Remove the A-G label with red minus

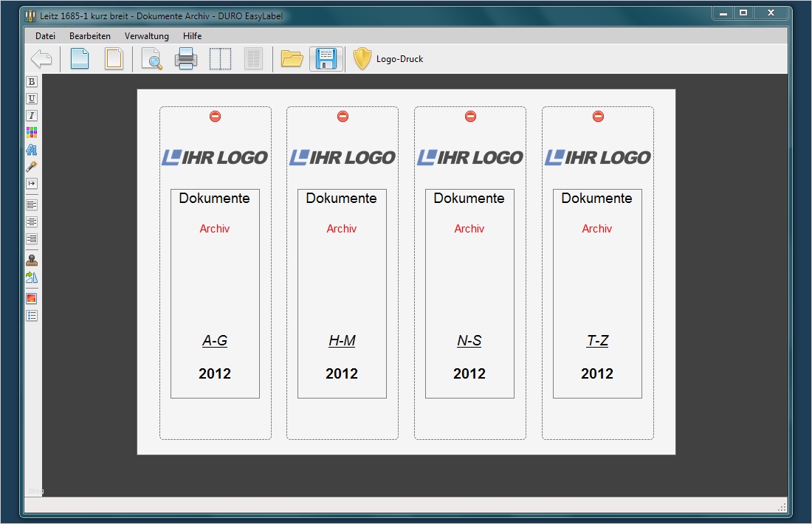[216, 117]
